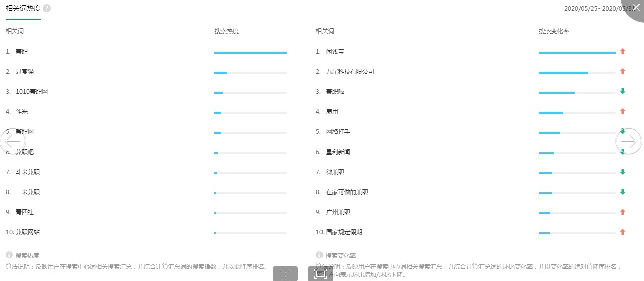Click the 搜索热度 column header

227,31
